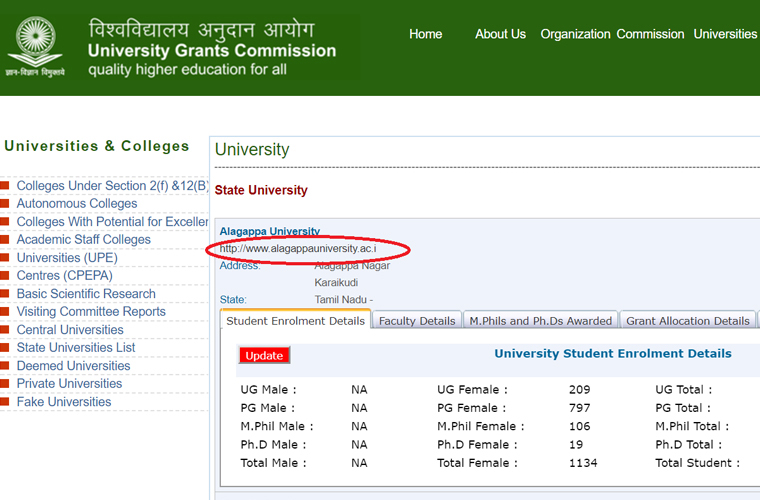This screenshot has width=760, height=500.
Task: Click the Alagappa University name link
Action: (269, 231)
